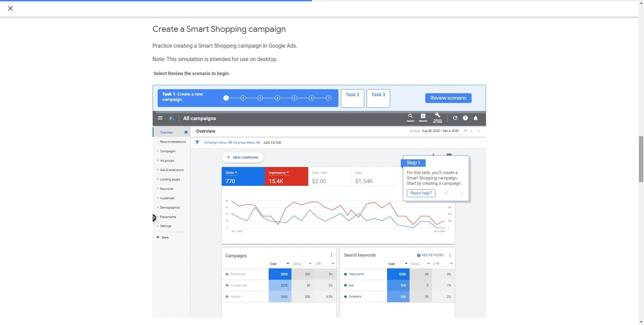This screenshot has width=644, height=325.
Task: Open Search keywords card three-dot menu
Action: coord(450,255)
